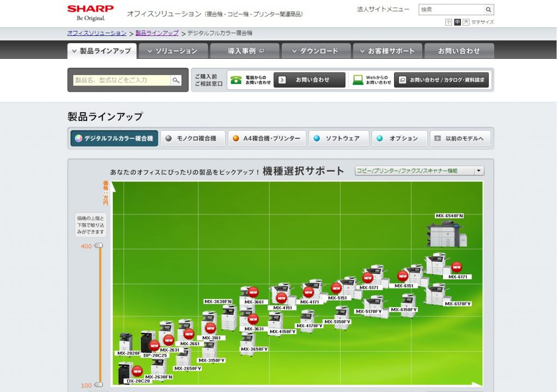
Task: Click the header search magnifier icon
Action: [x=488, y=10]
